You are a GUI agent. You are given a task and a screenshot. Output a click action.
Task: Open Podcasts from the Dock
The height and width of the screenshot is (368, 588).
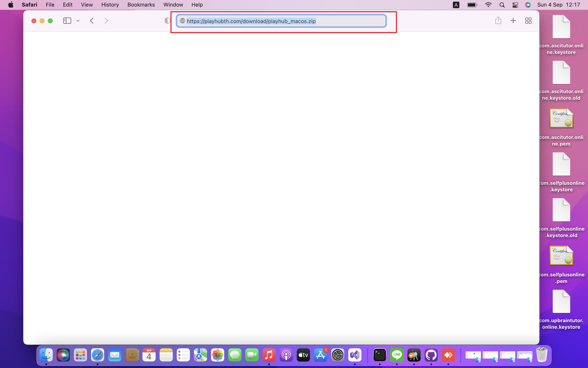pyautogui.click(x=286, y=355)
